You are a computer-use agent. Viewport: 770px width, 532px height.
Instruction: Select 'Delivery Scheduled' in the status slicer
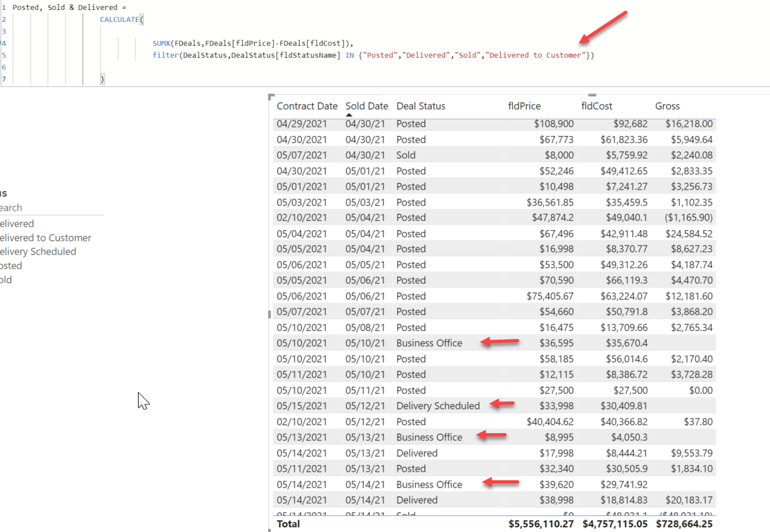[x=38, y=251]
